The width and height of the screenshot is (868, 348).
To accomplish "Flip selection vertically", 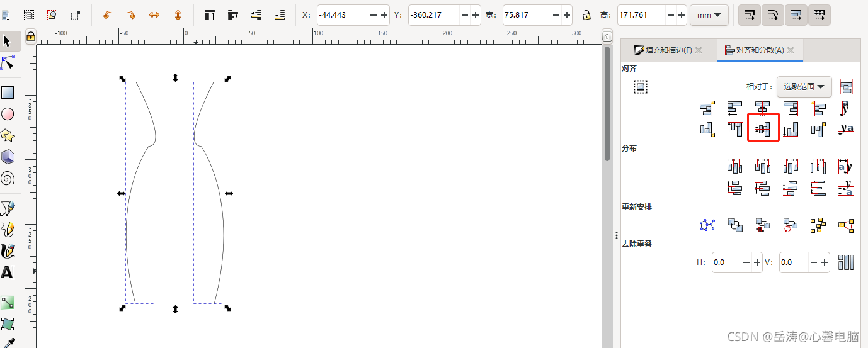I will (x=178, y=14).
